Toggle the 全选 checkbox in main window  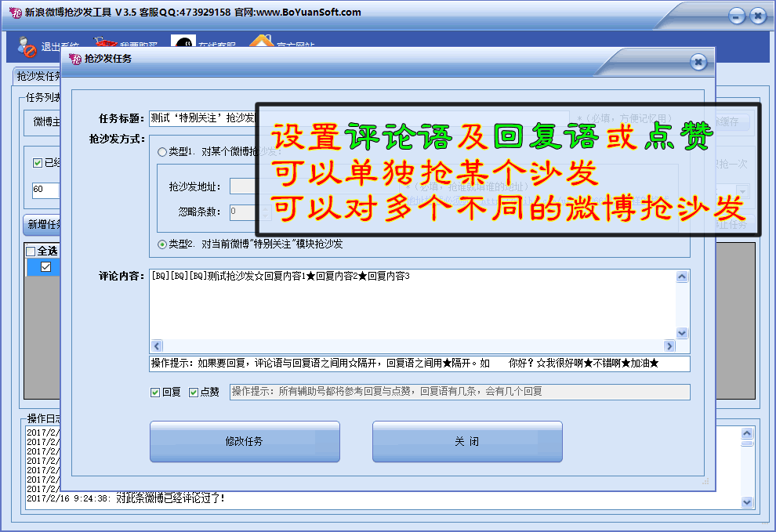31,252
